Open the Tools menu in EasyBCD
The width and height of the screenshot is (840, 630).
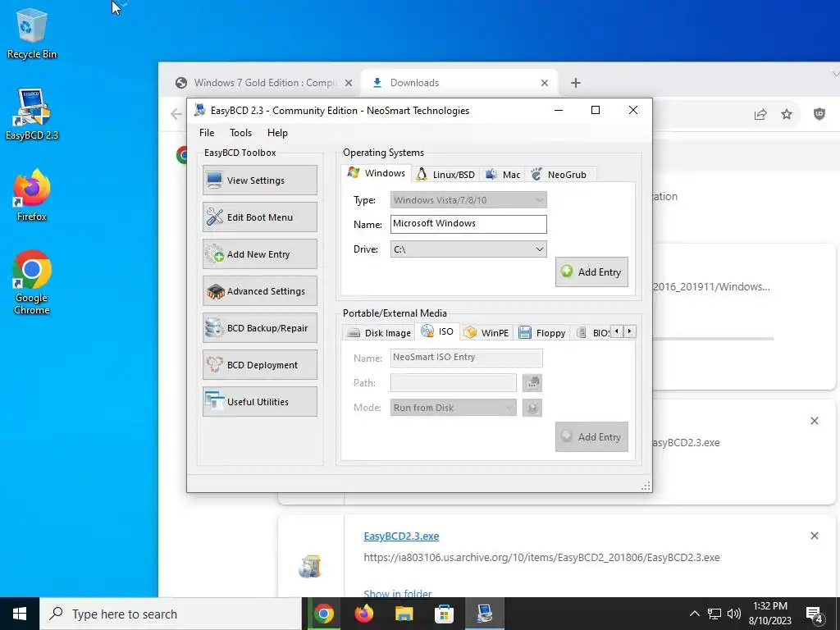point(240,133)
